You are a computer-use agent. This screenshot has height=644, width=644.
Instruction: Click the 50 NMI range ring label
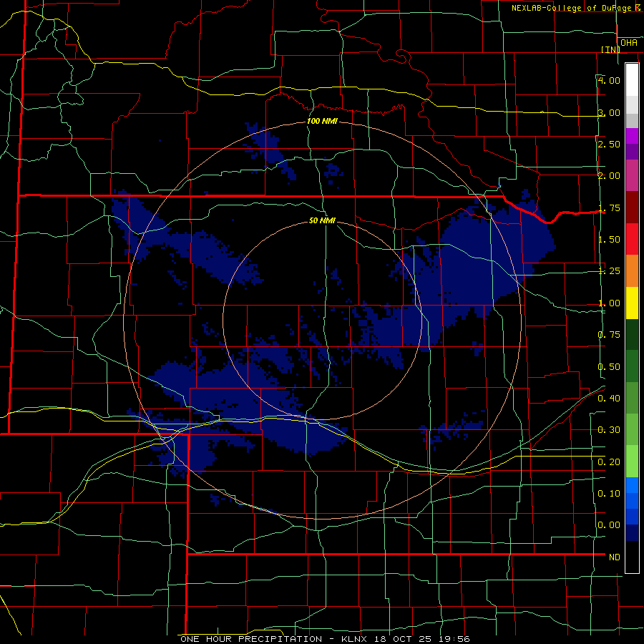pos(322,220)
